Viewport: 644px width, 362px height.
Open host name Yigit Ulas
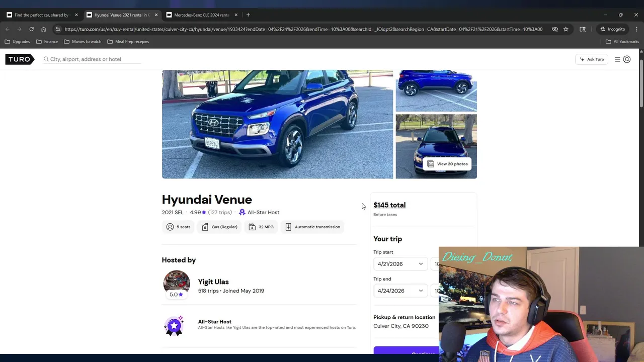click(x=213, y=282)
